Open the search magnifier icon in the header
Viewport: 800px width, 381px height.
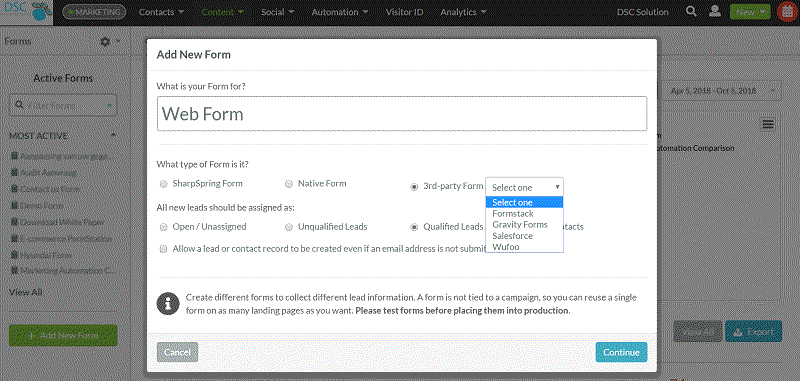click(691, 12)
